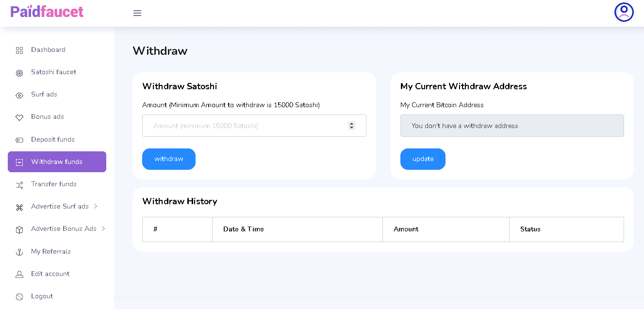The width and height of the screenshot is (644, 309).
Task: Click the Logout icon in sidebar
Action: pyautogui.click(x=19, y=297)
